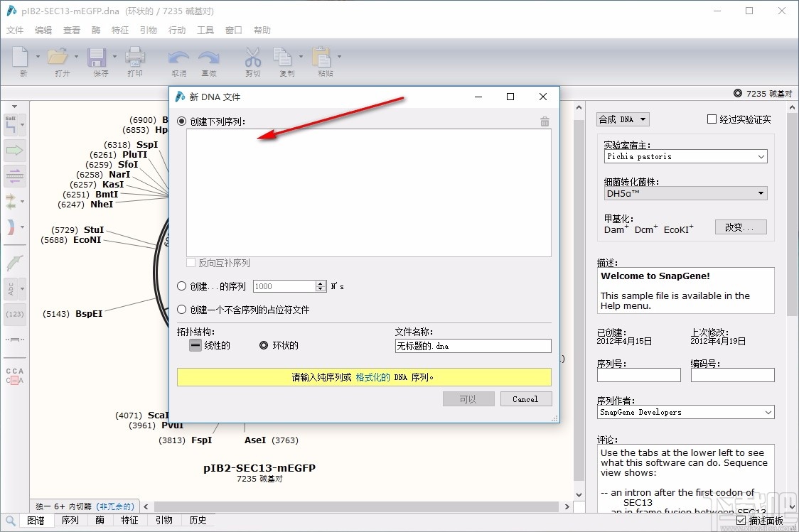The height and width of the screenshot is (532, 799).
Task: Enable the 反向互补序列 checkbox
Action: click(191, 262)
